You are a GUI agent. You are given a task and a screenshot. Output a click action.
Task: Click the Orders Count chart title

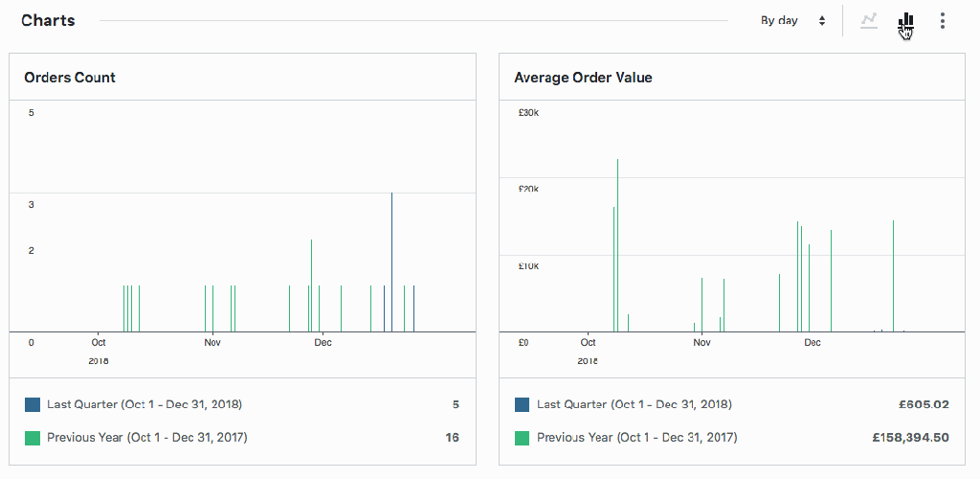click(70, 78)
